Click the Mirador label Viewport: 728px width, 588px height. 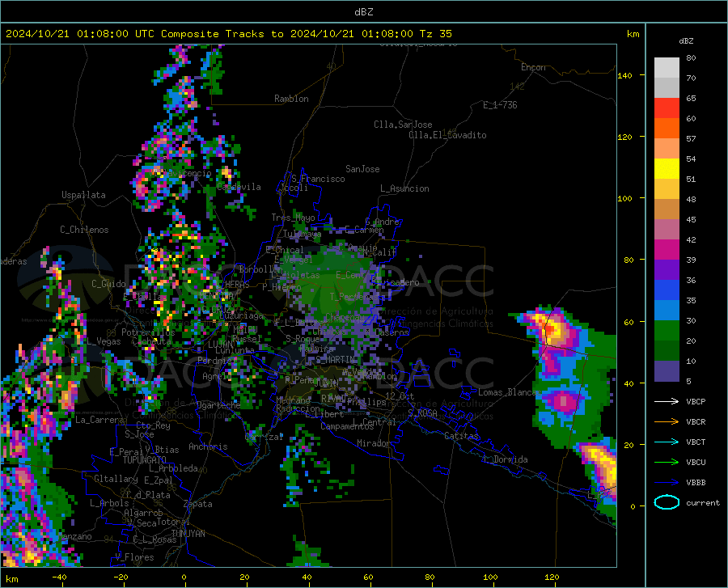pyautogui.click(x=373, y=443)
